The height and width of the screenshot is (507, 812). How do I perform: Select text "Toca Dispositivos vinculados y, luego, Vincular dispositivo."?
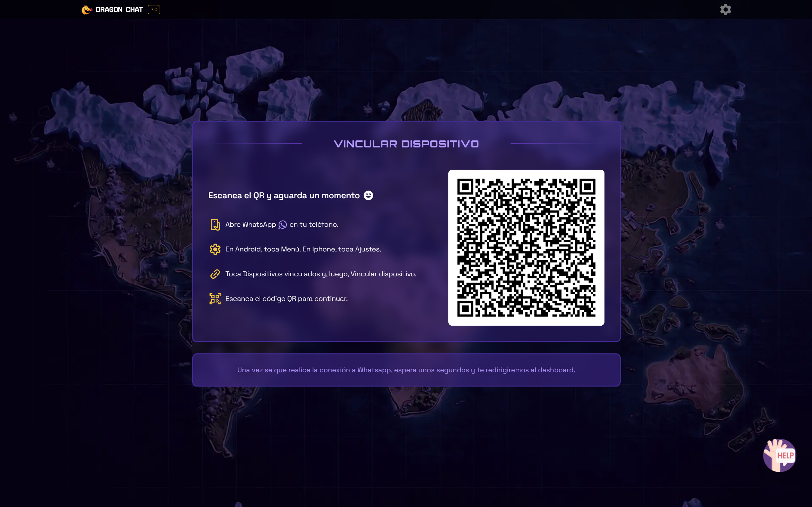(x=321, y=274)
